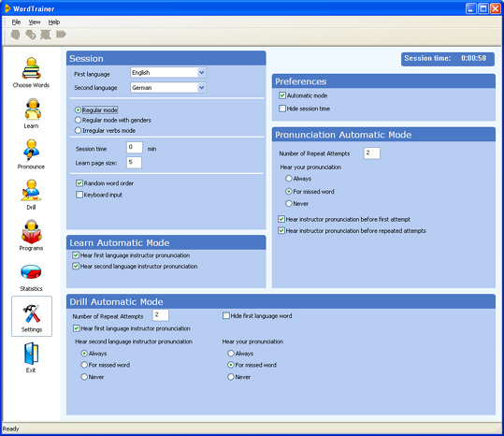Viewport: 504px width, 436px height.
Task: Maximize the WordTrainer window
Action: [483, 8]
